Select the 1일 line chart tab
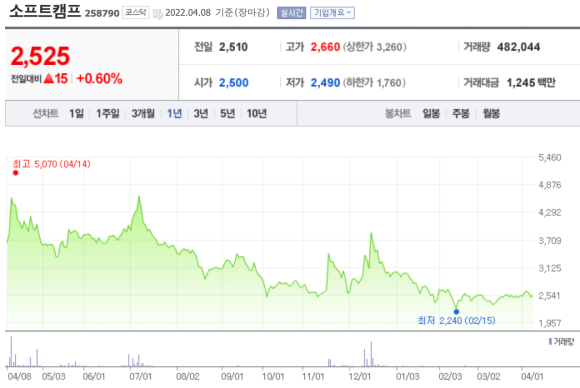Viewport: 580px width, 388px height. (x=77, y=113)
